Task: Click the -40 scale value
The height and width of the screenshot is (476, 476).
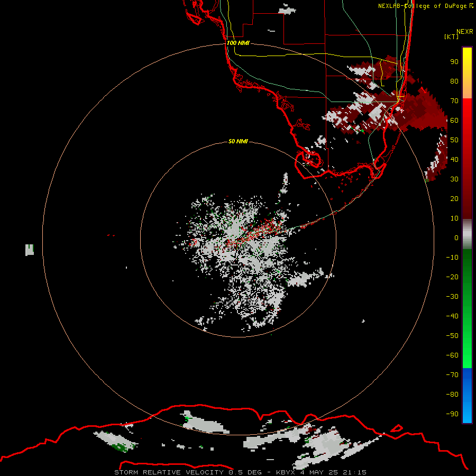Action: pos(452,316)
